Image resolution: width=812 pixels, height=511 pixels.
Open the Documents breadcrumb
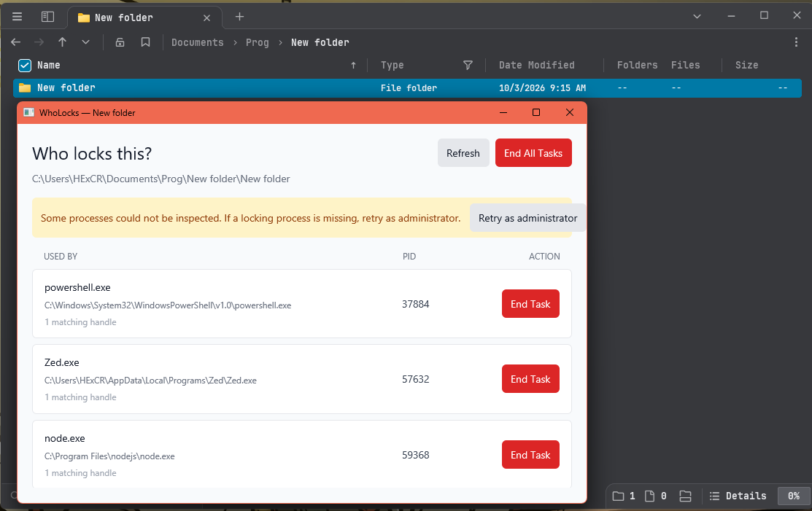coord(197,42)
